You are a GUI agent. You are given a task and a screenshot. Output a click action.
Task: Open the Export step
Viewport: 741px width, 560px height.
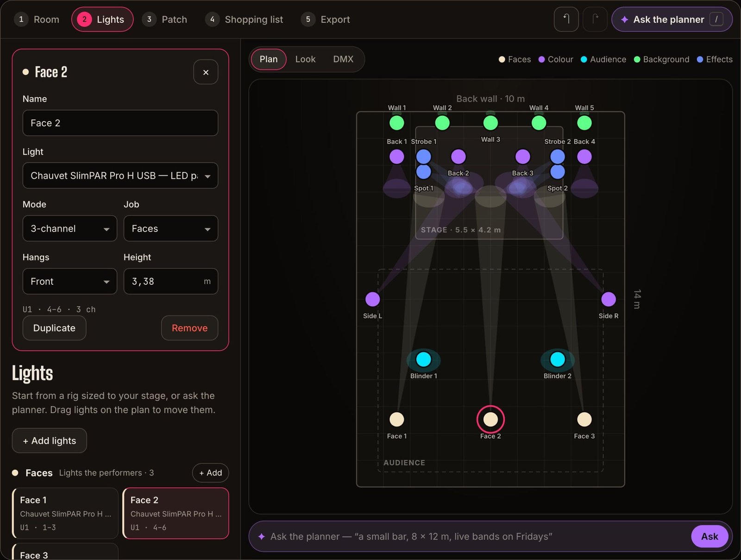pyautogui.click(x=326, y=19)
